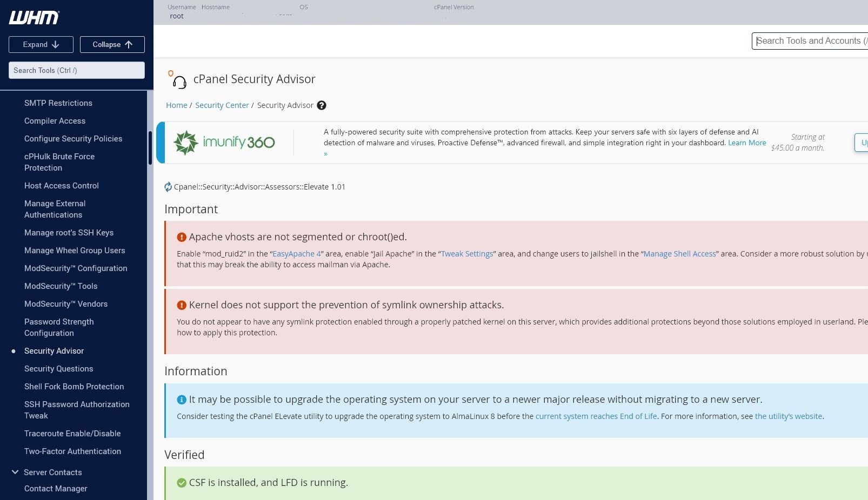Open the Tweak Settings link
868x500 pixels.
pyautogui.click(x=467, y=254)
